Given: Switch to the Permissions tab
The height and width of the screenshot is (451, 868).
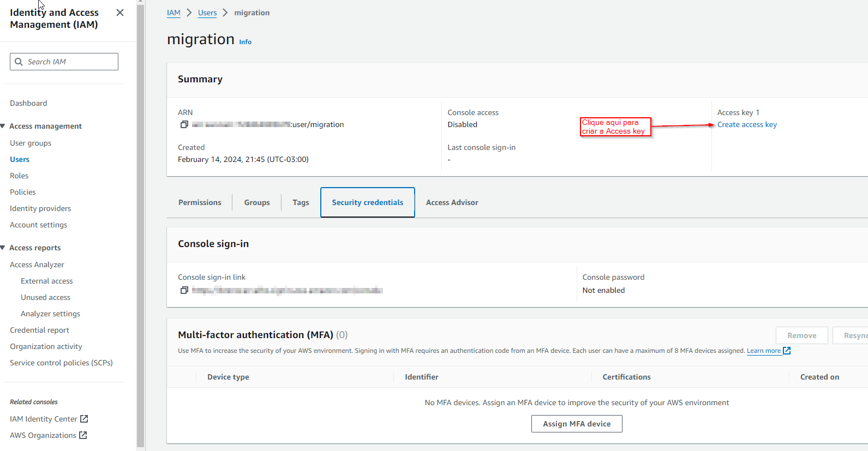Looking at the screenshot, I should (200, 202).
